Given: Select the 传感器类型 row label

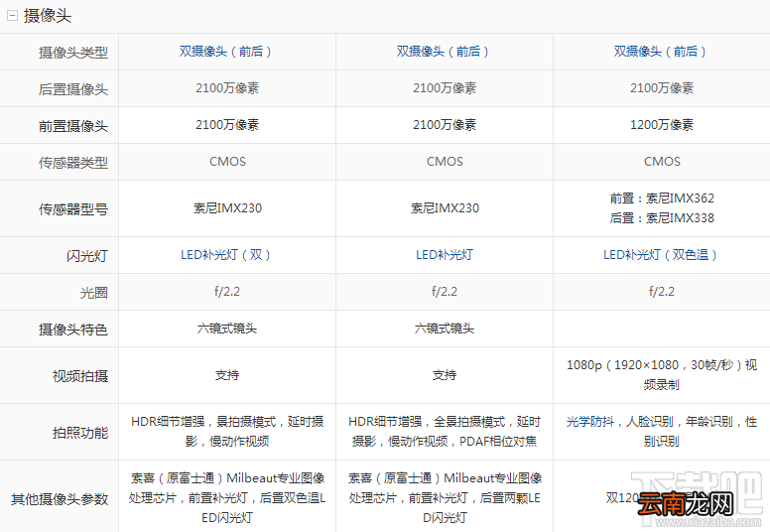Looking at the screenshot, I should 73,163.
